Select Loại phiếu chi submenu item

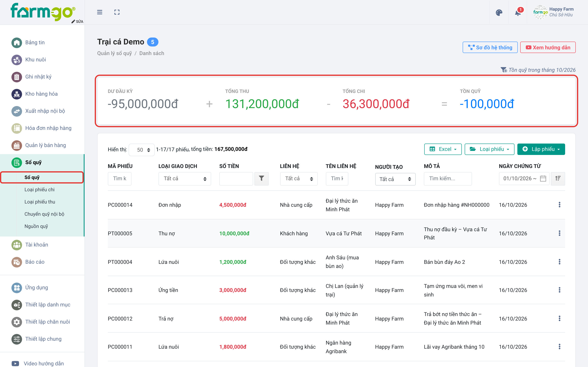[39, 189]
